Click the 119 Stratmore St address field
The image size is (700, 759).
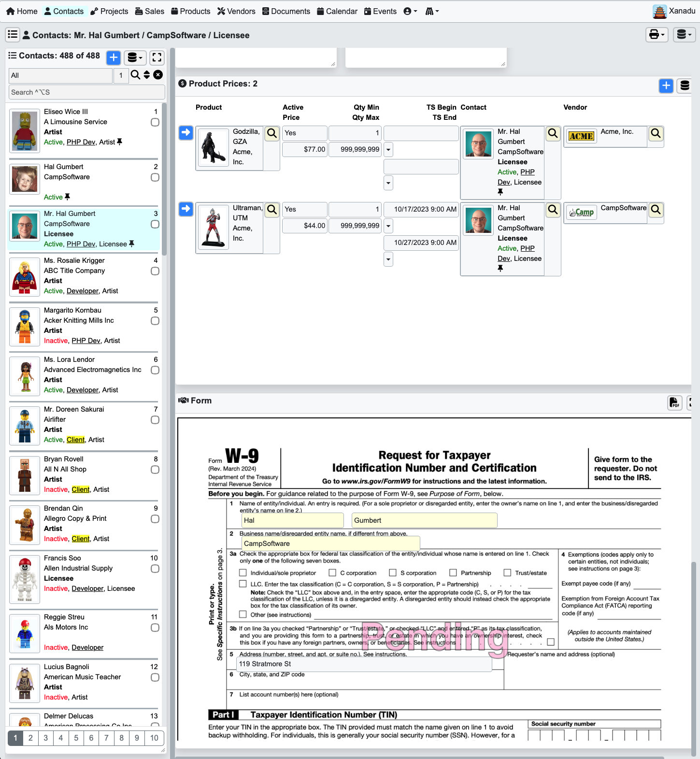pos(364,664)
